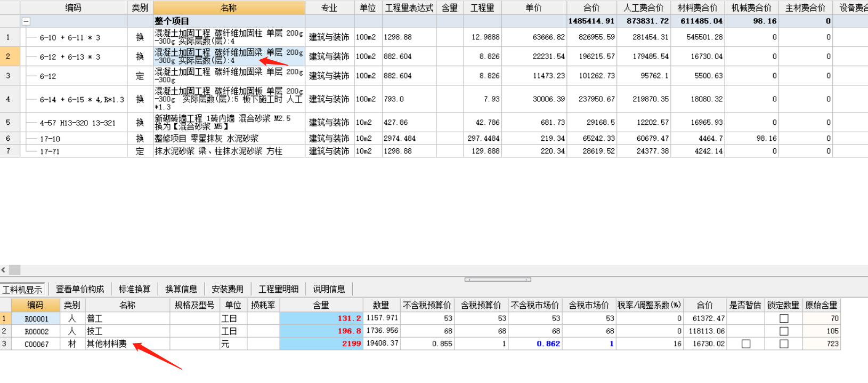Select the 普工 name cell
Viewport: 868px width, 383px height.
tap(127, 318)
